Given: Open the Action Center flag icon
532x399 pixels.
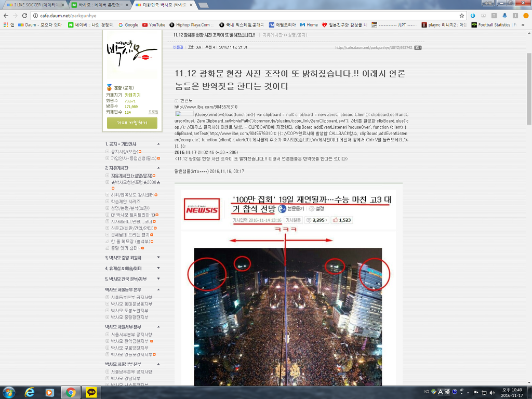Looking at the screenshot, I should coord(476,393).
